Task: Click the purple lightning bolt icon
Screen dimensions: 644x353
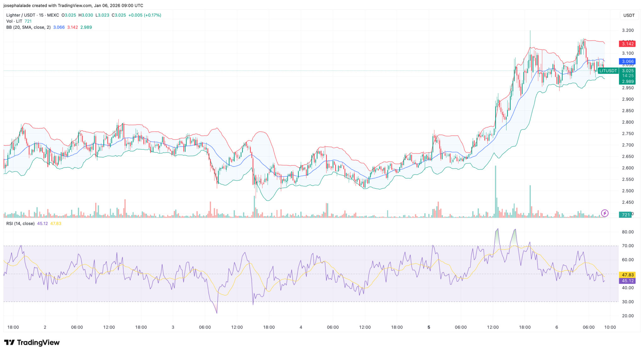Action: click(x=604, y=213)
